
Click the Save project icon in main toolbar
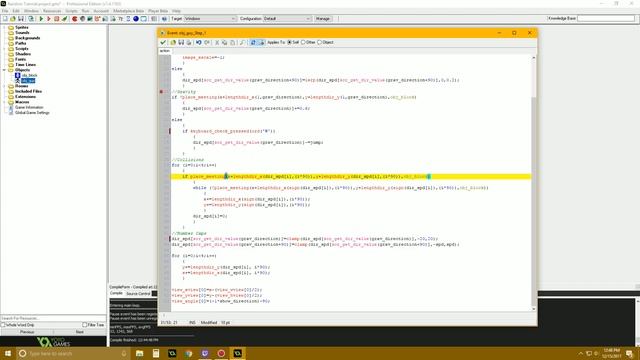(x=21, y=19)
